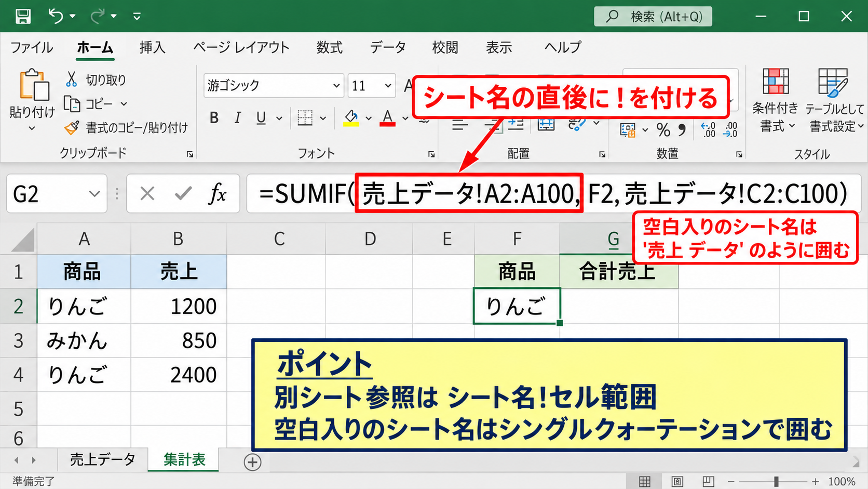This screenshot has width=868, height=489.
Task: Copy the selection with コピー
Action: [x=88, y=104]
